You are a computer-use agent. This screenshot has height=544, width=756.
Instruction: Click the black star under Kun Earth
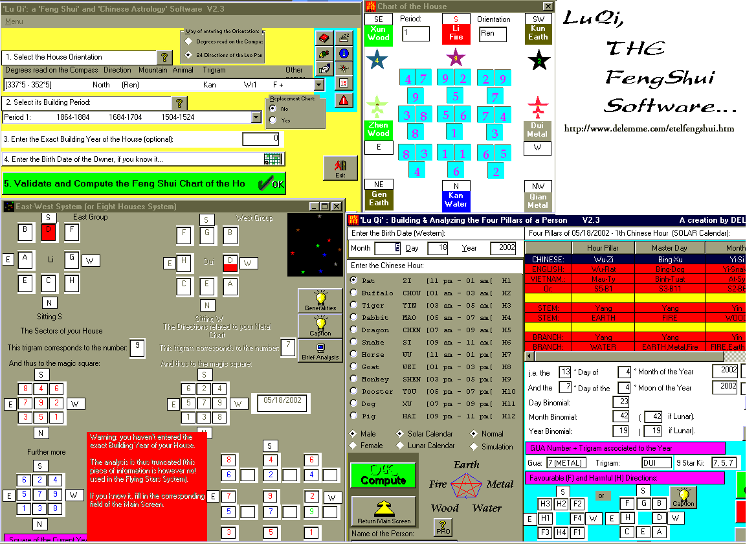point(539,61)
